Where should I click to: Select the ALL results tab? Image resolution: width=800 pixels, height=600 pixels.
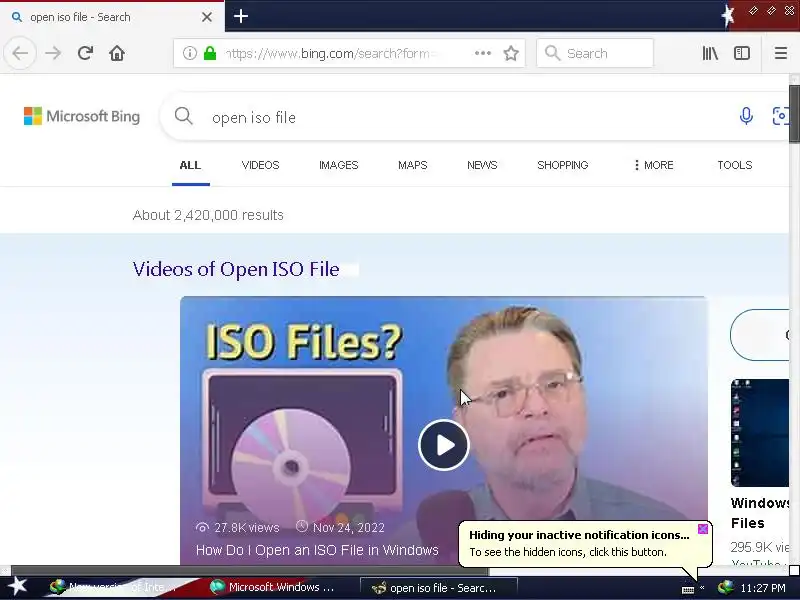pyautogui.click(x=190, y=165)
